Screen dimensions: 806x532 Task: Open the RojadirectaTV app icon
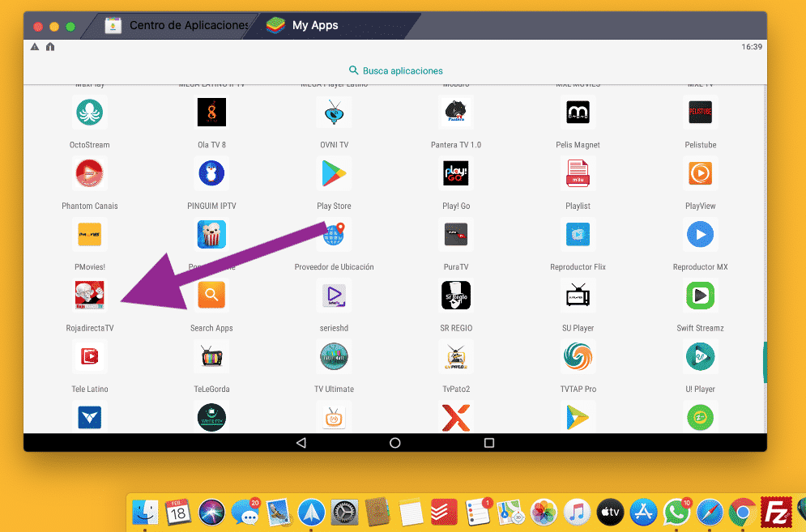pyautogui.click(x=89, y=296)
